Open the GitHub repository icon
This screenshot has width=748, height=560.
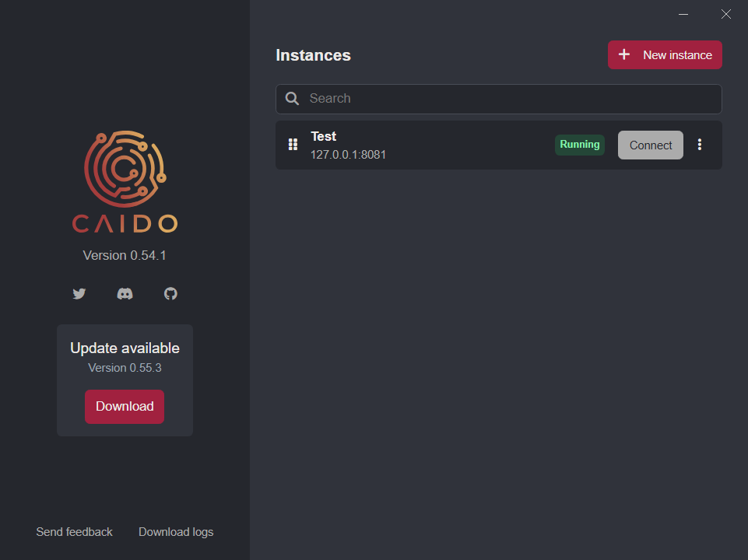pyautogui.click(x=170, y=294)
